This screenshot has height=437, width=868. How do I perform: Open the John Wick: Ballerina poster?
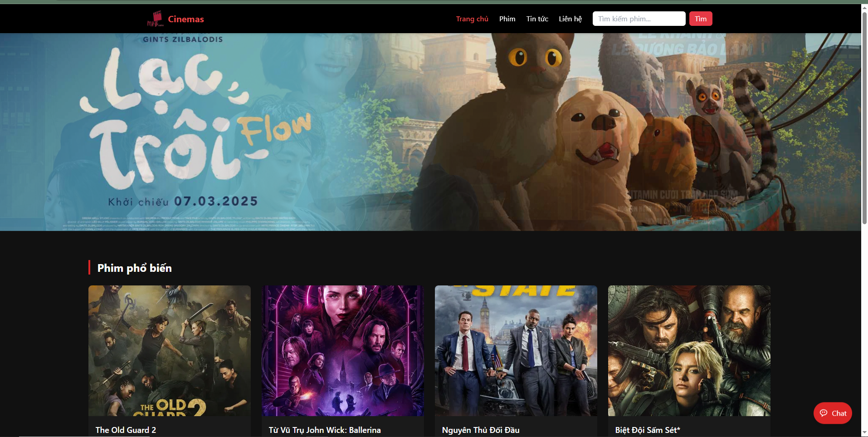click(x=343, y=351)
